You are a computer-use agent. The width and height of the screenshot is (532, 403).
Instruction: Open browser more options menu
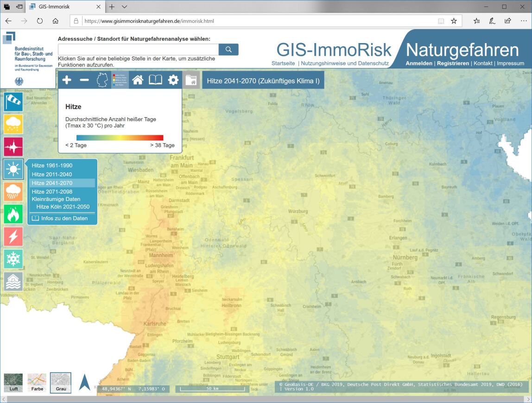pyautogui.click(x=524, y=21)
